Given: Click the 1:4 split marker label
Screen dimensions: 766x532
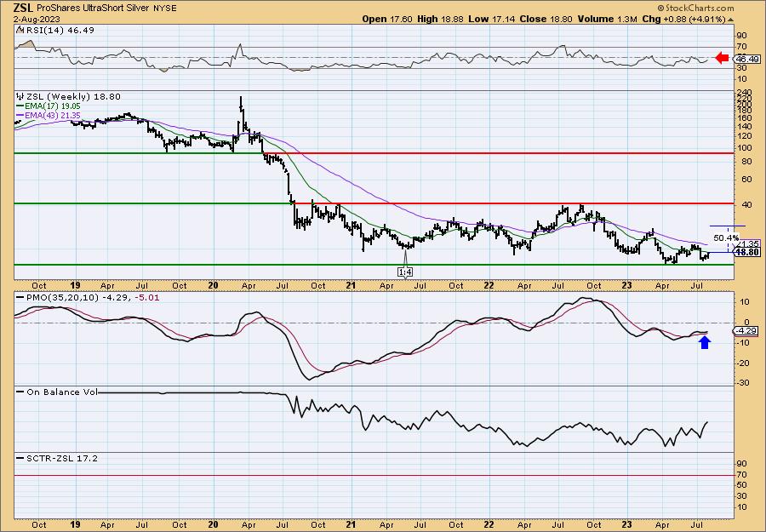Looking at the screenshot, I should 404,272.
